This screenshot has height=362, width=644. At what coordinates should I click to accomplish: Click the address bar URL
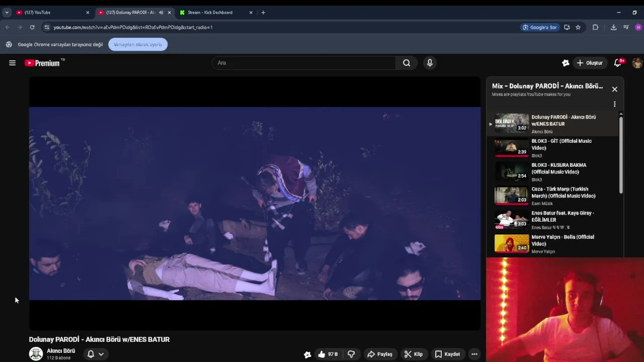[x=133, y=27]
